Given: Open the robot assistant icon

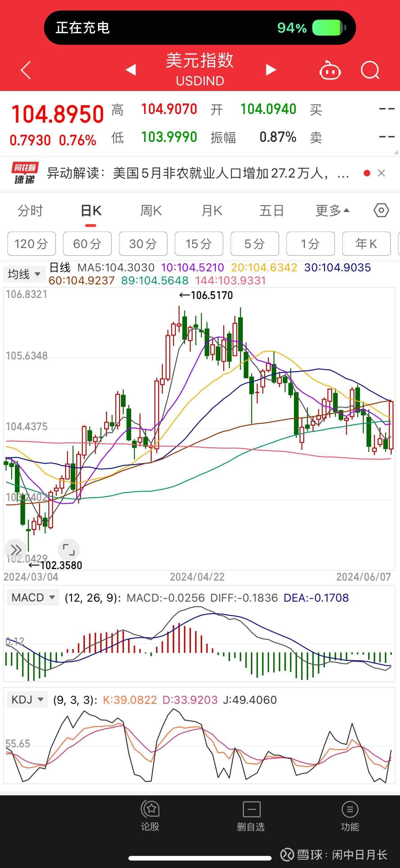Looking at the screenshot, I should point(330,70).
